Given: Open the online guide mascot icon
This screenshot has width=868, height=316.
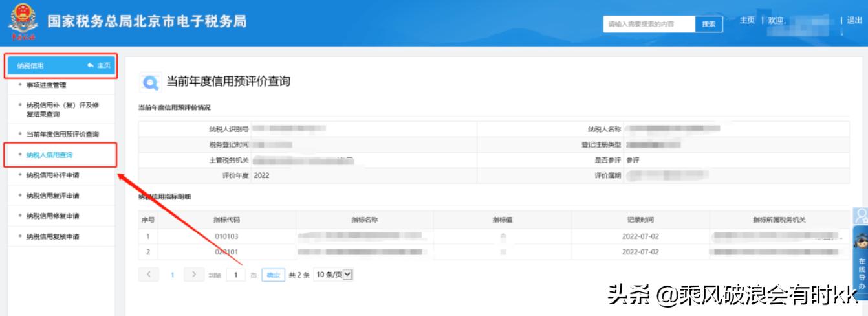Looking at the screenshot, I should pyautogui.click(x=861, y=240).
